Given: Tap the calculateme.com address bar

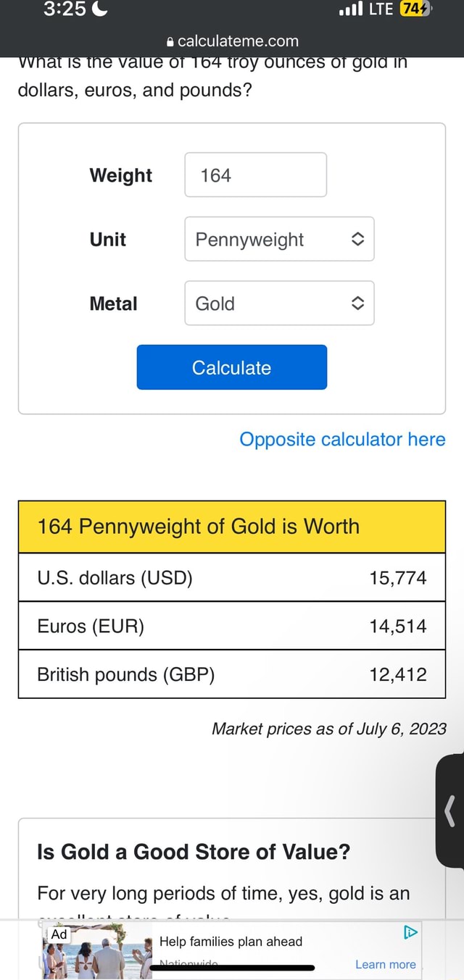Looking at the screenshot, I should tap(232, 41).
